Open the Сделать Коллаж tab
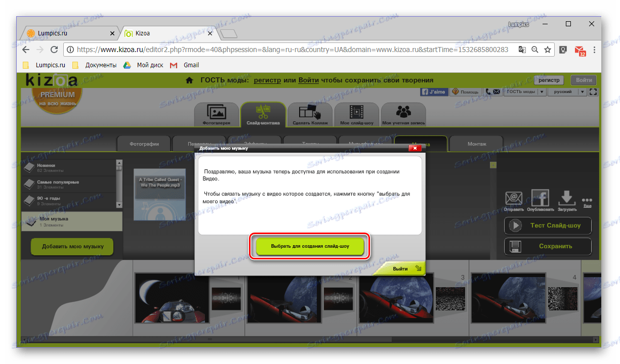 coord(310,114)
